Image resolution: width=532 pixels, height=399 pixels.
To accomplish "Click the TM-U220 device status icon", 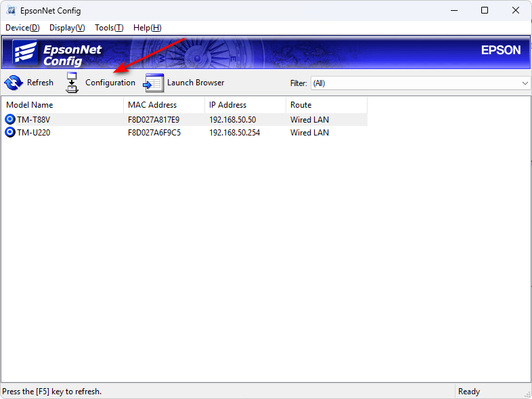I will 10,133.
